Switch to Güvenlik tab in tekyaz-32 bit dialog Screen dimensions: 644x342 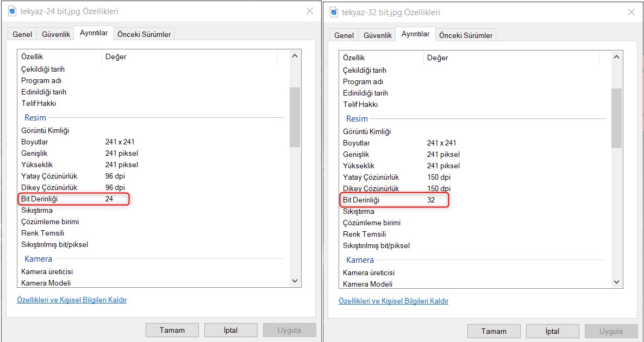pos(377,35)
